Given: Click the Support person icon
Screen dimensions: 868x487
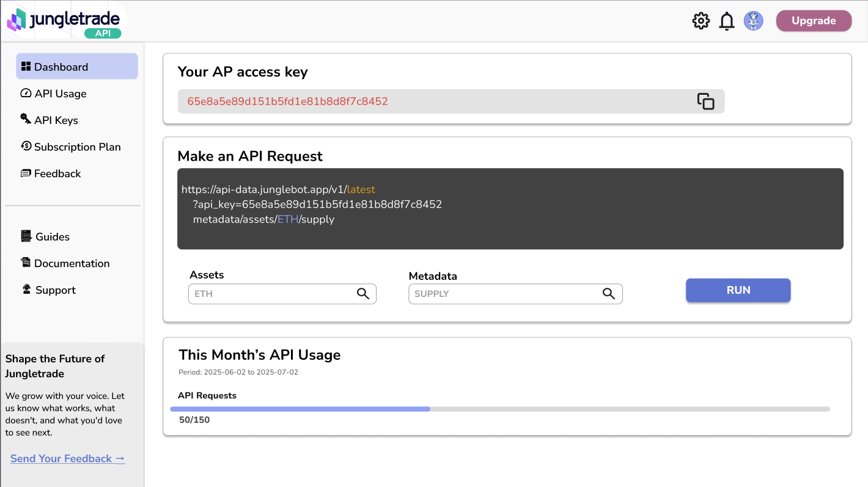Looking at the screenshot, I should (25, 290).
